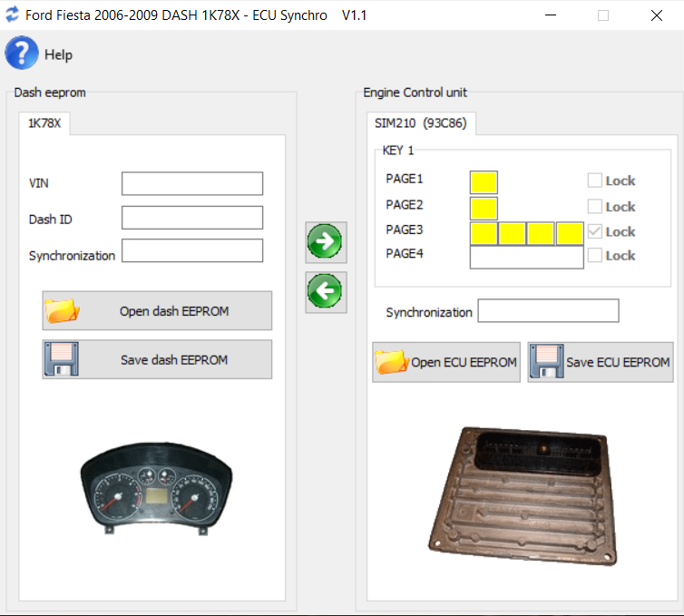The image size is (684, 616).
Task: Click the floppy disk icon on Save dash EEPROM
Action: pyautogui.click(x=63, y=359)
